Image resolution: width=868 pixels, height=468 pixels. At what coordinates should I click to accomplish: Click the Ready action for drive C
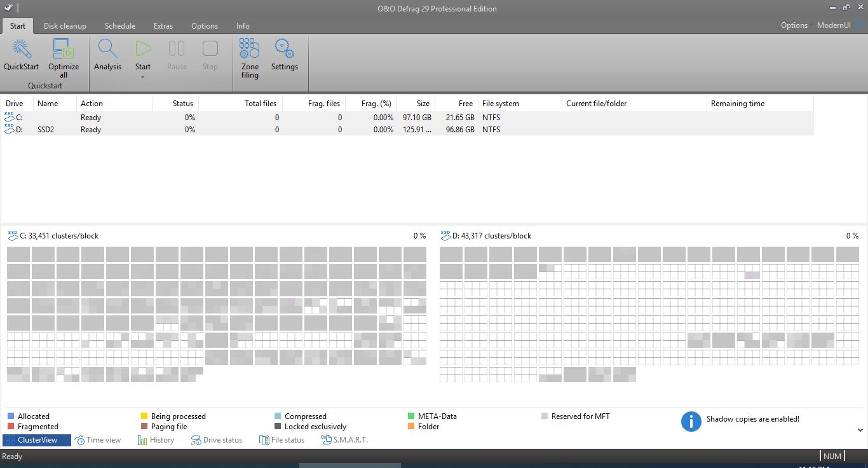point(91,118)
